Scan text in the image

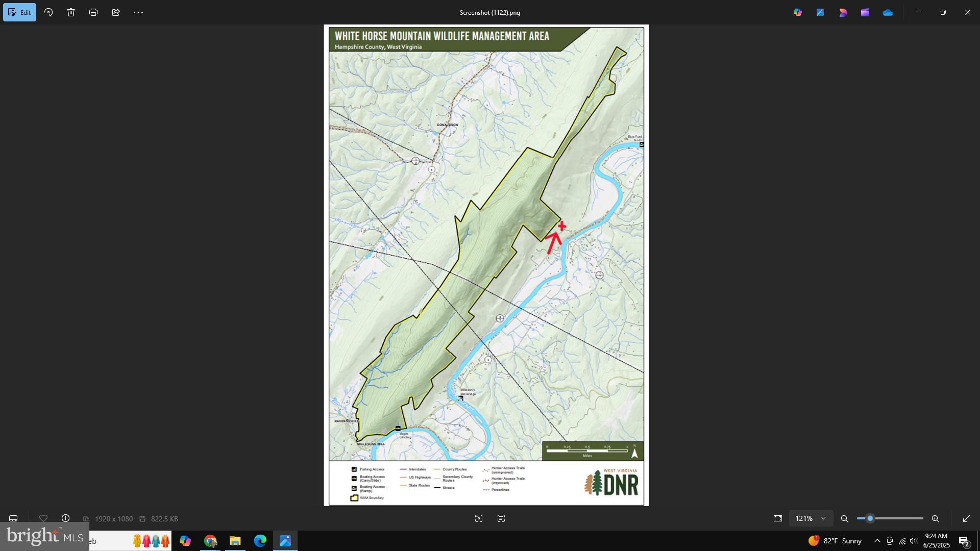[501, 518]
